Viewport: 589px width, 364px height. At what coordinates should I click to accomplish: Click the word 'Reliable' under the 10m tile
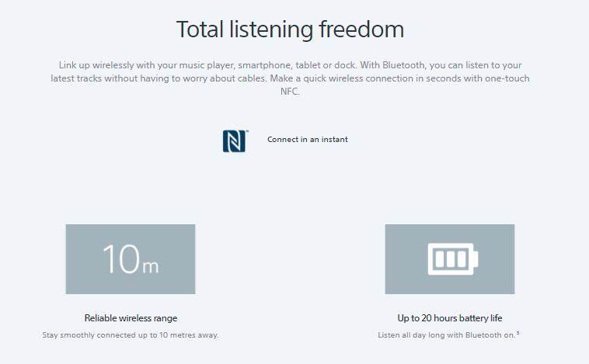[x=102, y=318]
